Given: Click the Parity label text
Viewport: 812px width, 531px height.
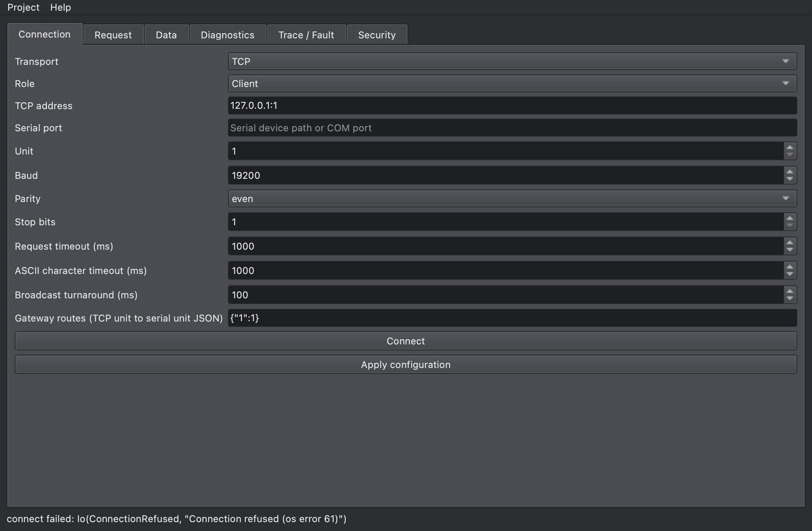Looking at the screenshot, I should tap(28, 199).
